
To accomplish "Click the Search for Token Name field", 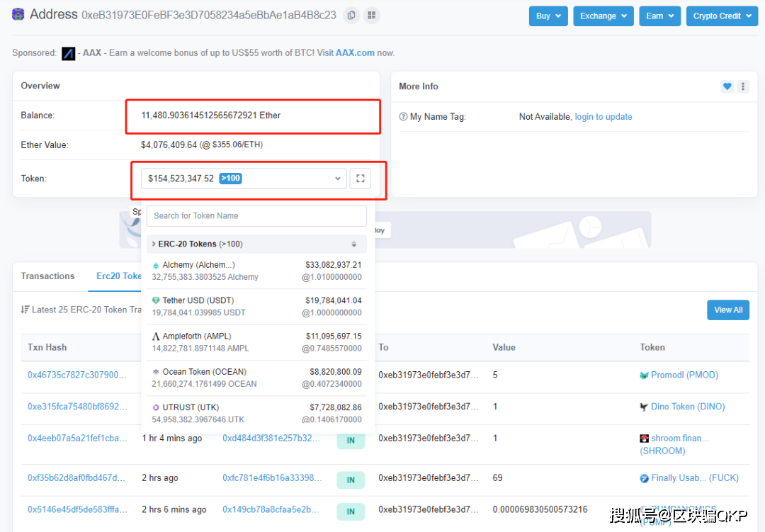I will point(256,216).
